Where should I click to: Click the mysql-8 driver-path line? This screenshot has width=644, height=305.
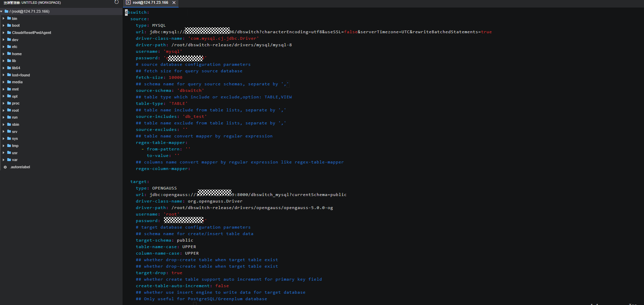(214, 45)
